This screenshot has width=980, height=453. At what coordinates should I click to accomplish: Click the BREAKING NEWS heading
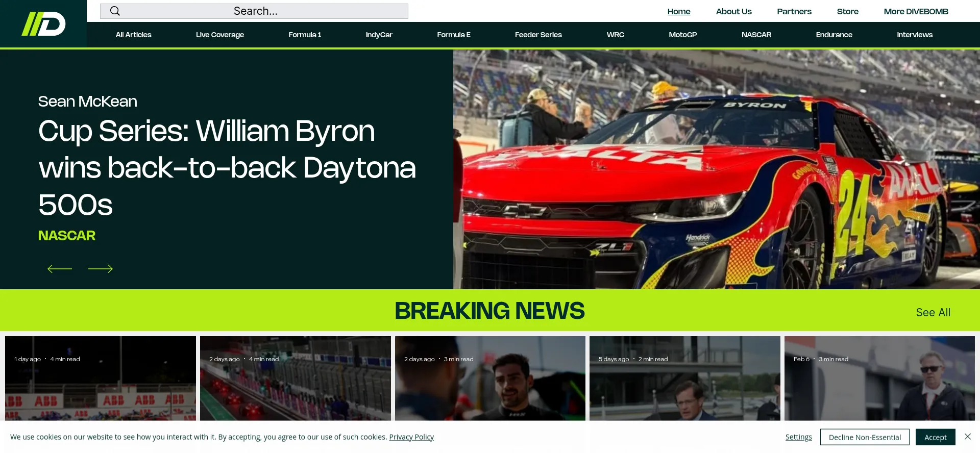pyautogui.click(x=489, y=311)
